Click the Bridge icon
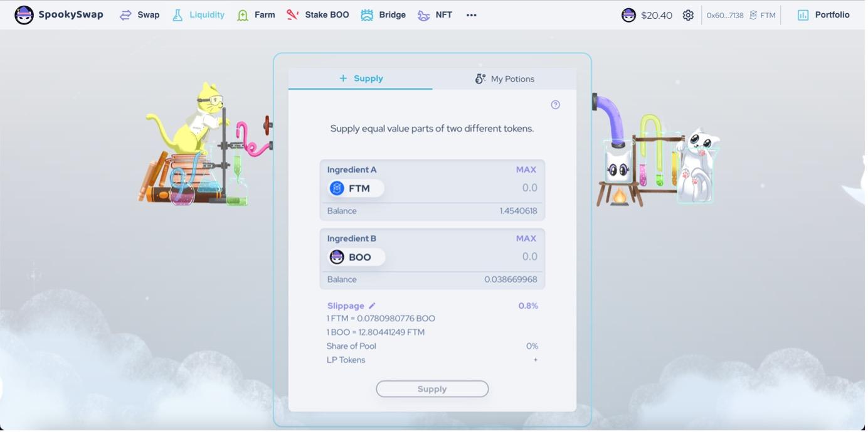The image size is (868, 433). 367,15
